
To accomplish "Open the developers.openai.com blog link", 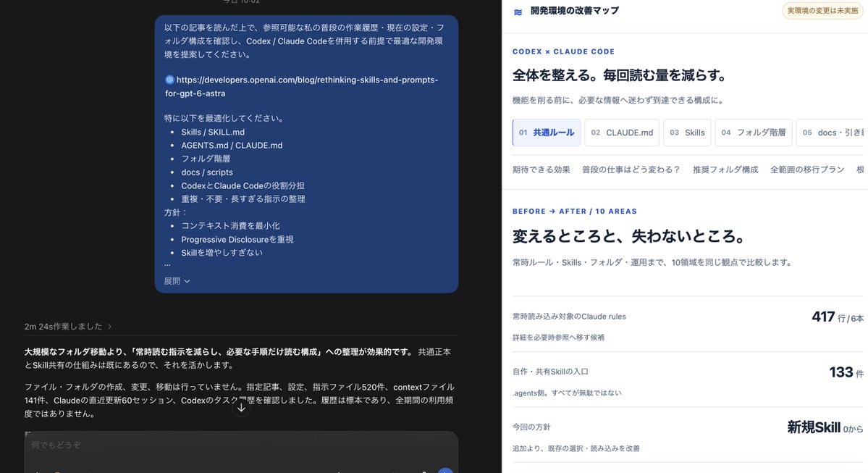I will pos(301,86).
